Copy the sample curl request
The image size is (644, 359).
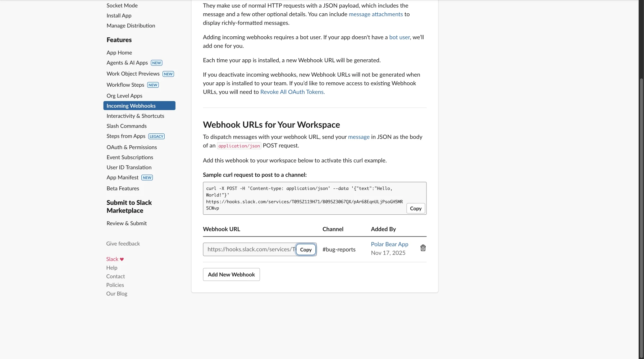(x=416, y=208)
